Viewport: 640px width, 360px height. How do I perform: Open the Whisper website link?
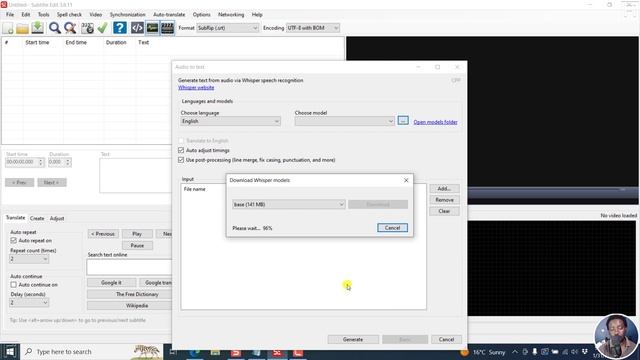click(196, 88)
